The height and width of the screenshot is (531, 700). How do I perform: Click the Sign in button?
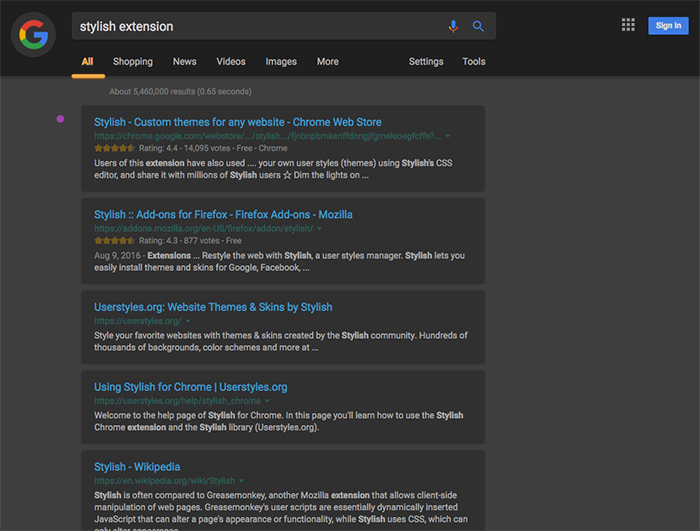click(668, 25)
